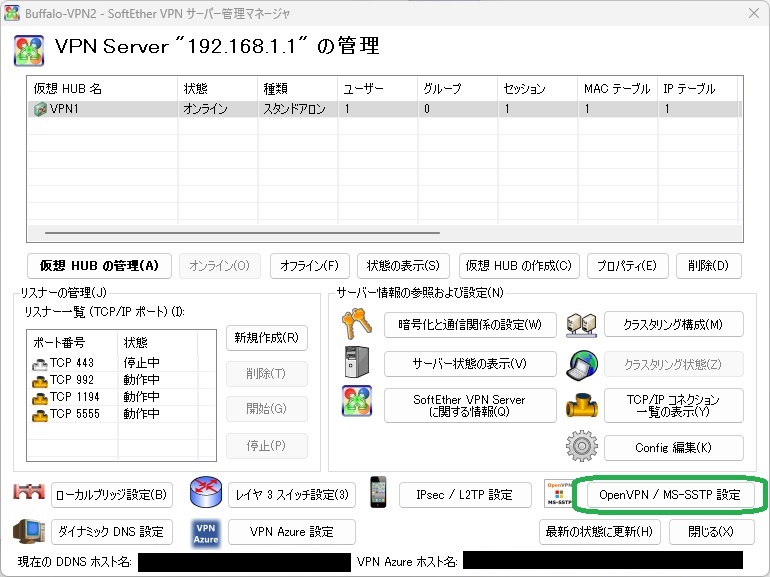The image size is (770, 577).
Task: Click the TCP 992 listener icon
Action: (x=39, y=381)
